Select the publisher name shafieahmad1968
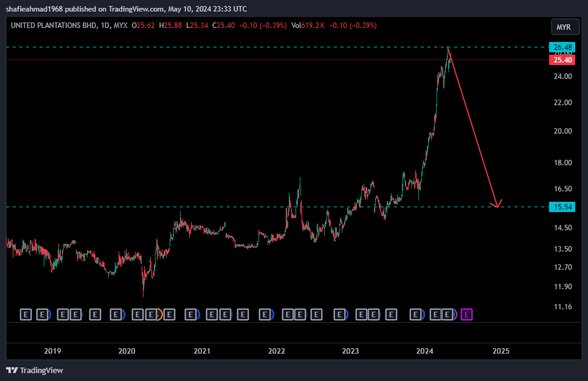The width and height of the screenshot is (588, 381). point(35,9)
